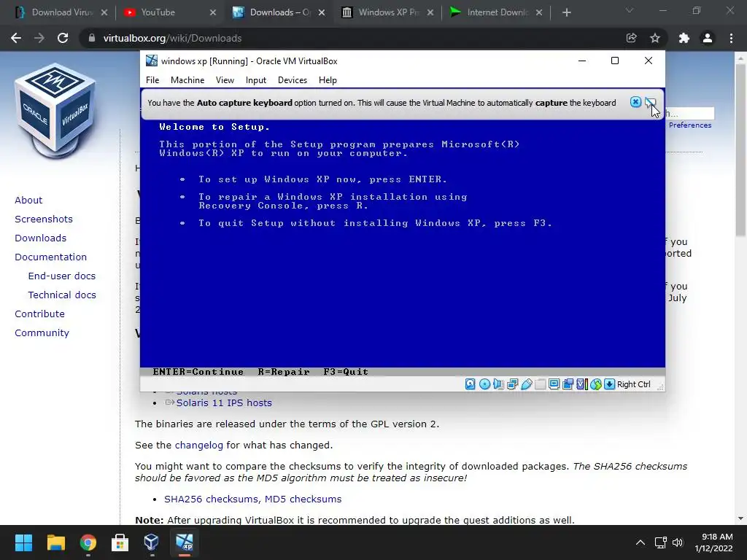Click the network adapters icon in VirtualBox status bar
747x560 pixels.
point(513,384)
